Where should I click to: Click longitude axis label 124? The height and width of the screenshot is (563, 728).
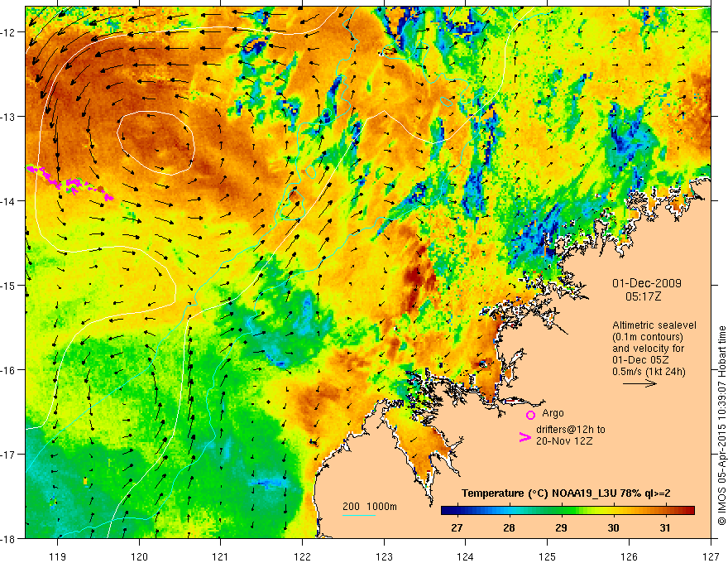pyautogui.click(x=466, y=556)
